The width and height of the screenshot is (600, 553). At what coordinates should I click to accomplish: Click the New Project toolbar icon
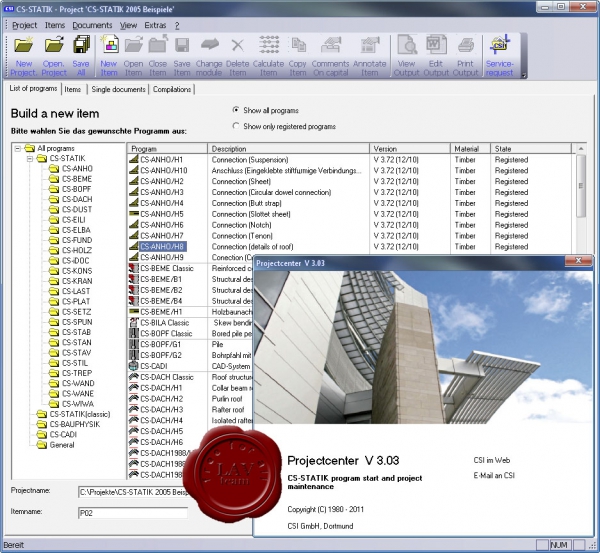[24, 45]
